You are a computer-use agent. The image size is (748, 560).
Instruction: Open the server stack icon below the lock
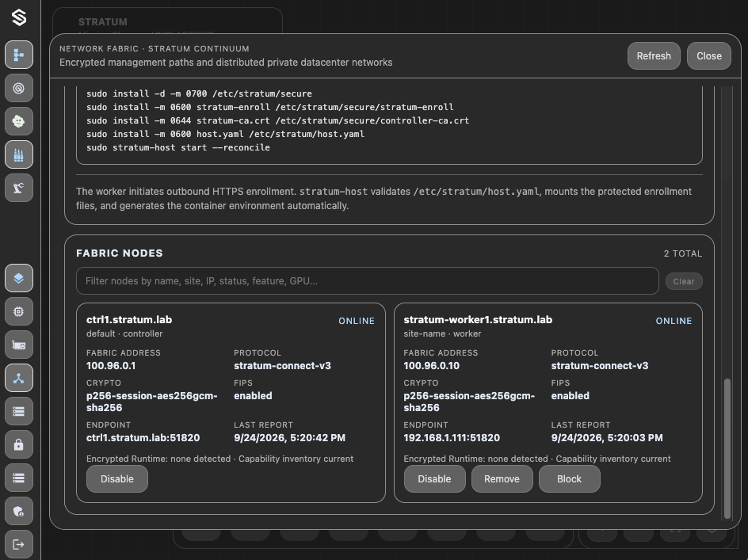tap(19, 478)
